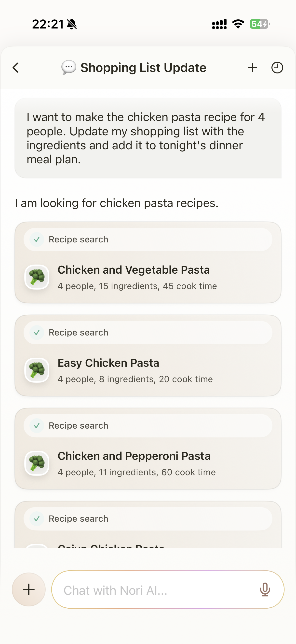296x644 pixels.
Task: Expand the fourth Recipe search step
Action: [148, 519]
